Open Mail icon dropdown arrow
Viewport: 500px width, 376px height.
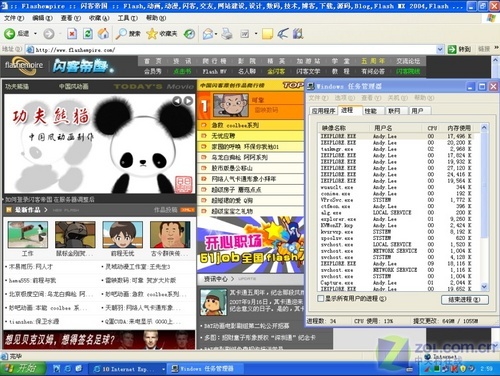(216, 33)
